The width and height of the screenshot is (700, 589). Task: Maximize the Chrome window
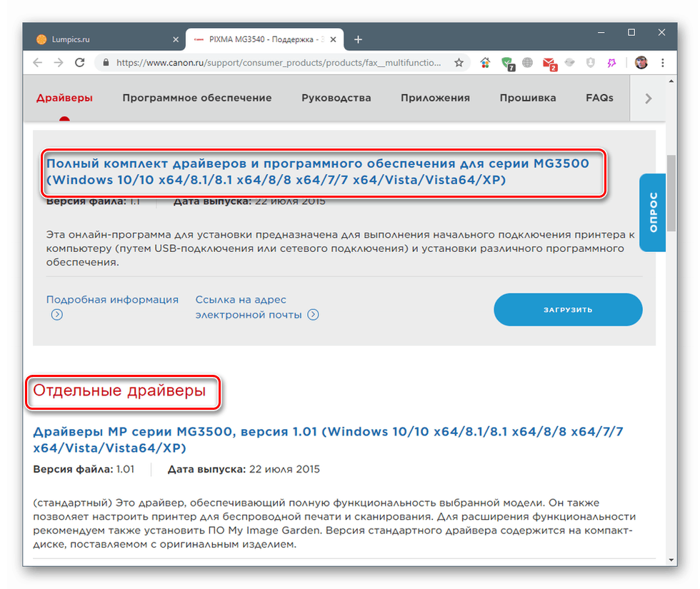pyautogui.click(x=631, y=33)
